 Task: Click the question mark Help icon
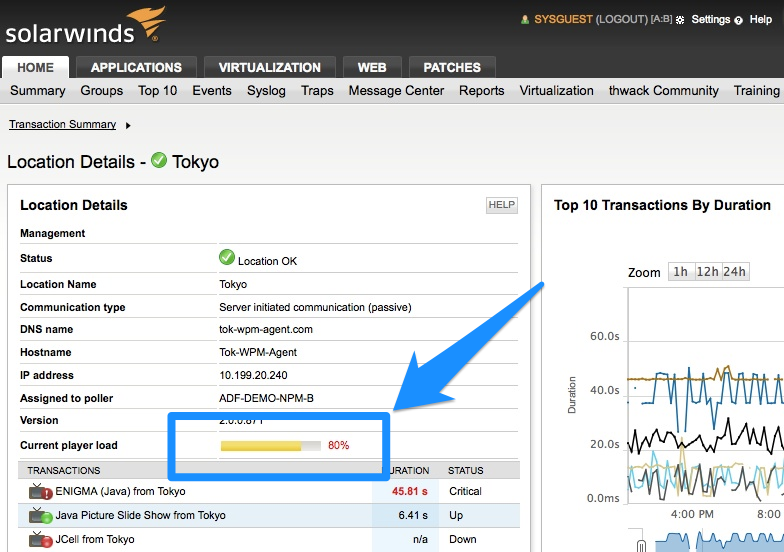[x=738, y=20]
